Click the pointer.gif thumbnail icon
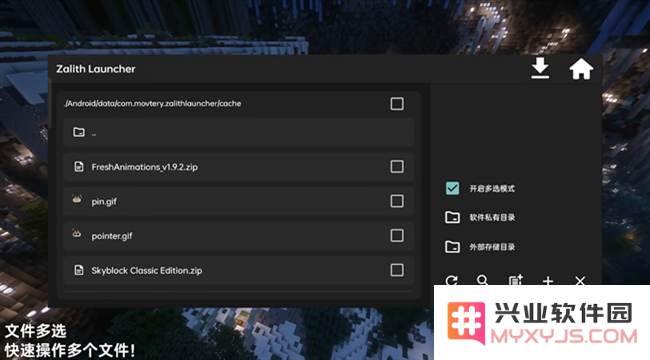 pyautogui.click(x=77, y=234)
